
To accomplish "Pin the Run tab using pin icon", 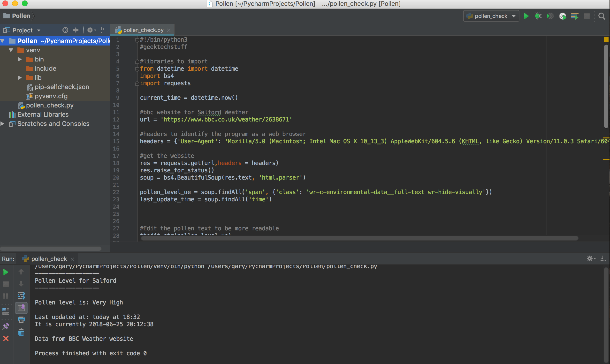I will pyautogui.click(x=6, y=326).
